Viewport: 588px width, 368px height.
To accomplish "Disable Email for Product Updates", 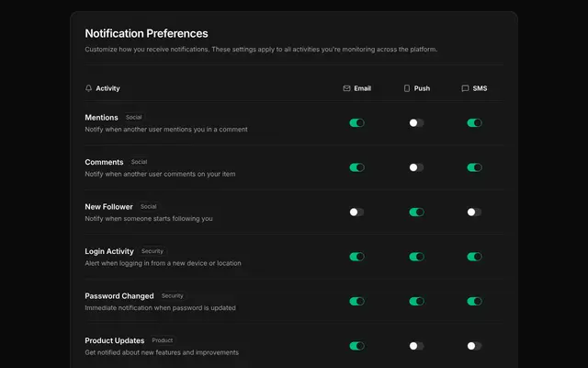I will tap(356, 346).
